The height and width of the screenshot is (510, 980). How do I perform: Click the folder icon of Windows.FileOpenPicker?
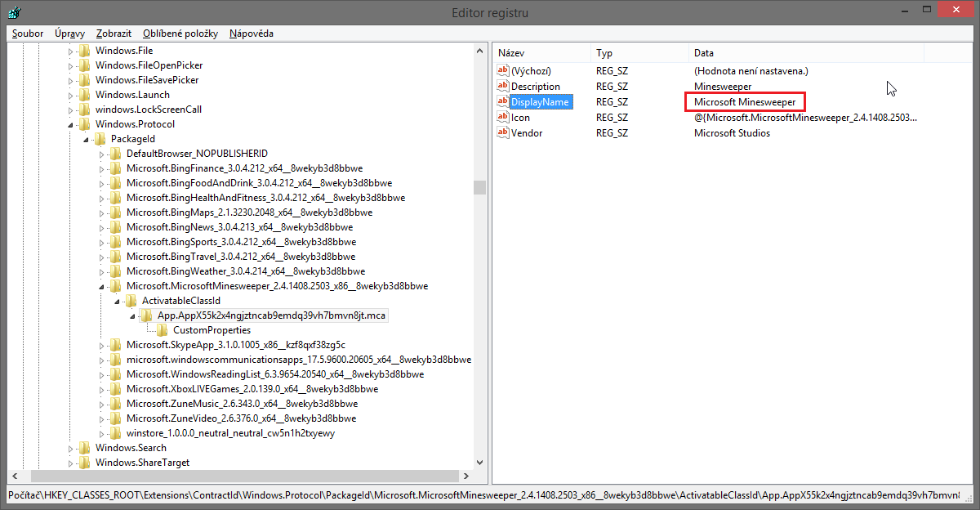pyautogui.click(x=84, y=65)
